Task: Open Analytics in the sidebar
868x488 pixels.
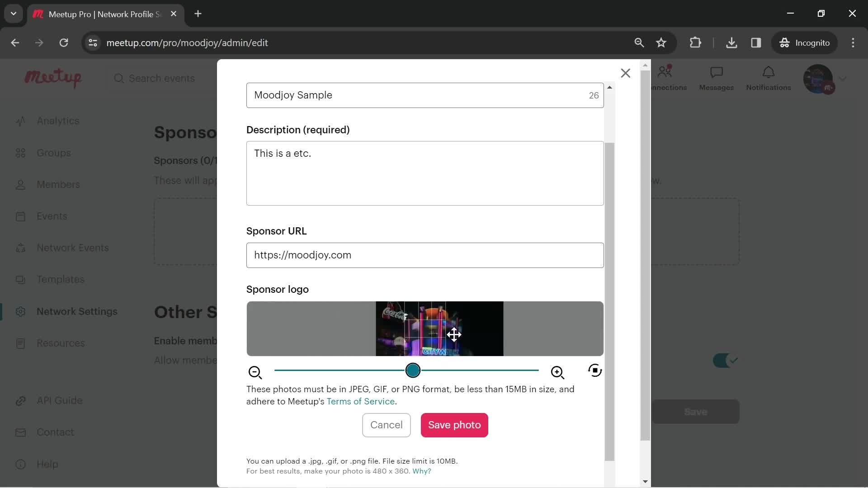Action: (x=58, y=121)
